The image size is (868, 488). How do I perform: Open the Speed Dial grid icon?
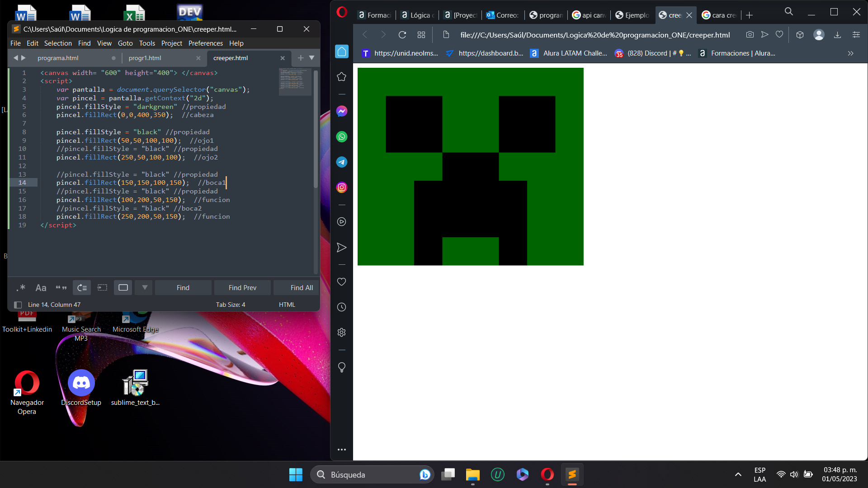click(x=421, y=35)
